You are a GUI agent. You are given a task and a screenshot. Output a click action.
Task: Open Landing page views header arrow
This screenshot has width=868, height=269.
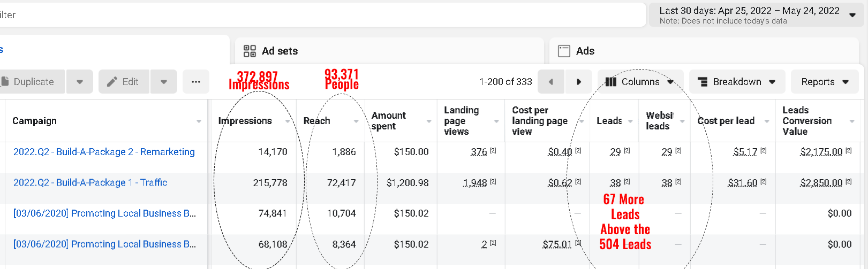point(496,121)
